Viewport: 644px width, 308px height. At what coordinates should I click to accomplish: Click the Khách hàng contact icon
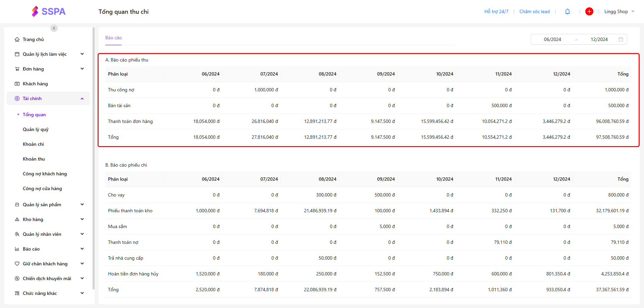(x=17, y=84)
